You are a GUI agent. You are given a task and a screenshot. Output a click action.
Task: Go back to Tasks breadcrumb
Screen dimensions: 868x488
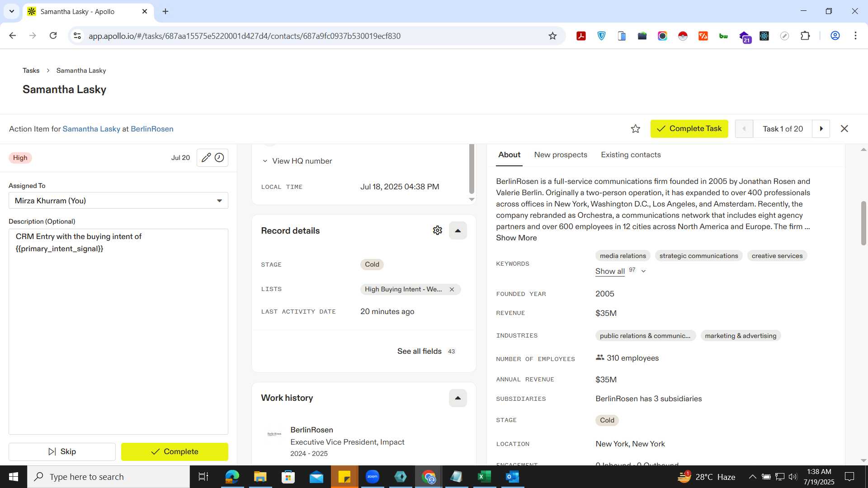[31, 70]
